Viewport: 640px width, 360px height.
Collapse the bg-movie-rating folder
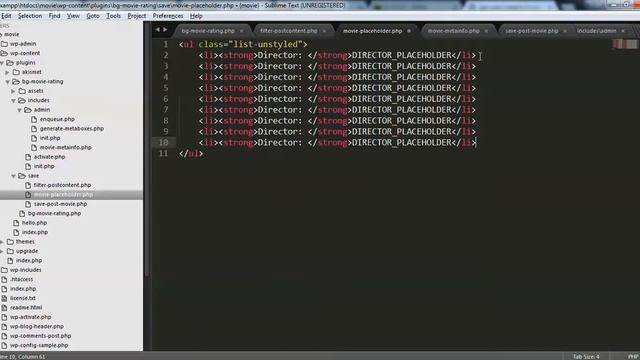[7, 82]
